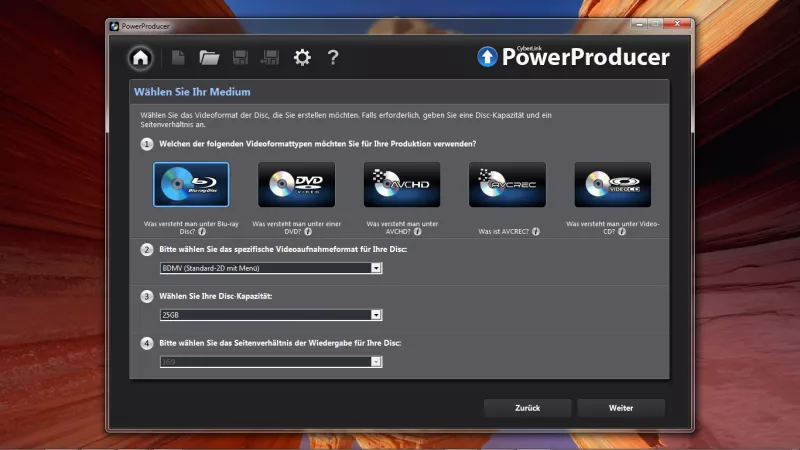Select the Blu-ray Disc format tile
This screenshot has width=800, height=450.
191,185
